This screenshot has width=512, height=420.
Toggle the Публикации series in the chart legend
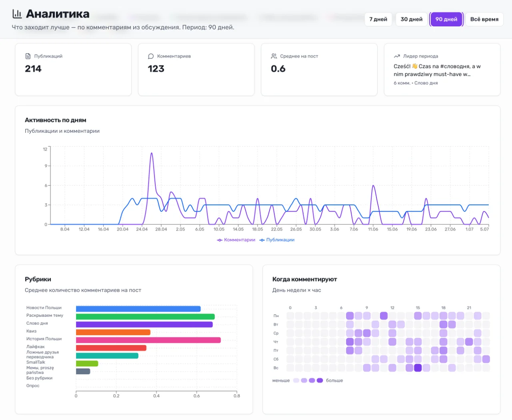[x=277, y=240]
